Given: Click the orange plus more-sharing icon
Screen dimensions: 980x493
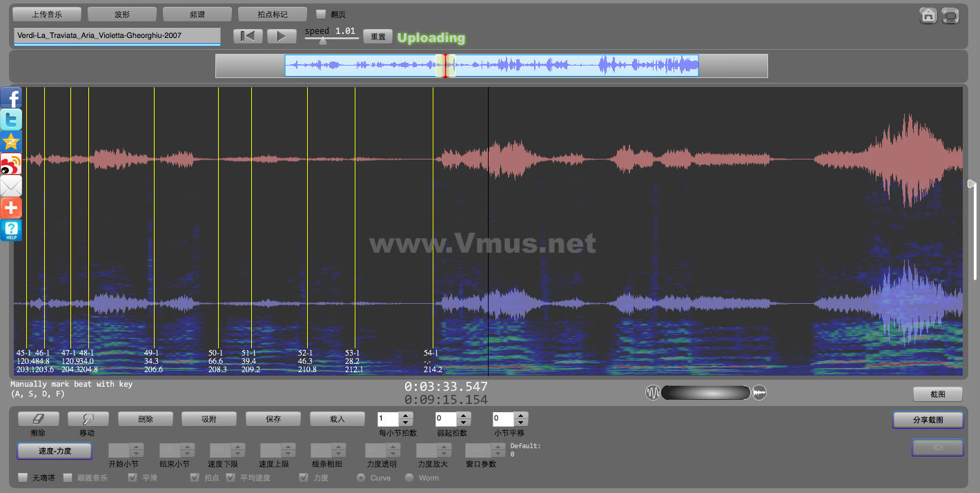Looking at the screenshot, I should coord(11,208).
